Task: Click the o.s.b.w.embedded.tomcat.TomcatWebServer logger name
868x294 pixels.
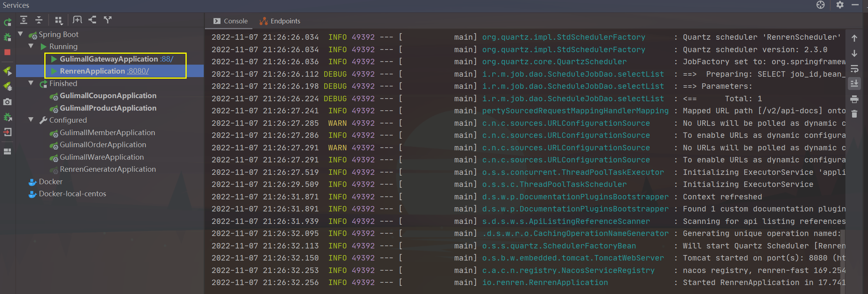Action: tap(573, 258)
